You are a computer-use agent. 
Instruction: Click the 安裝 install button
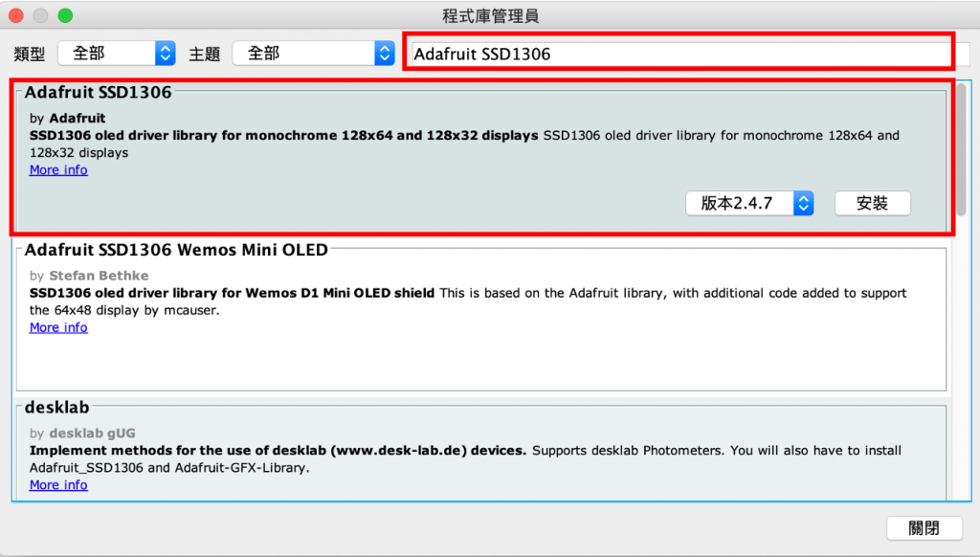click(x=873, y=203)
